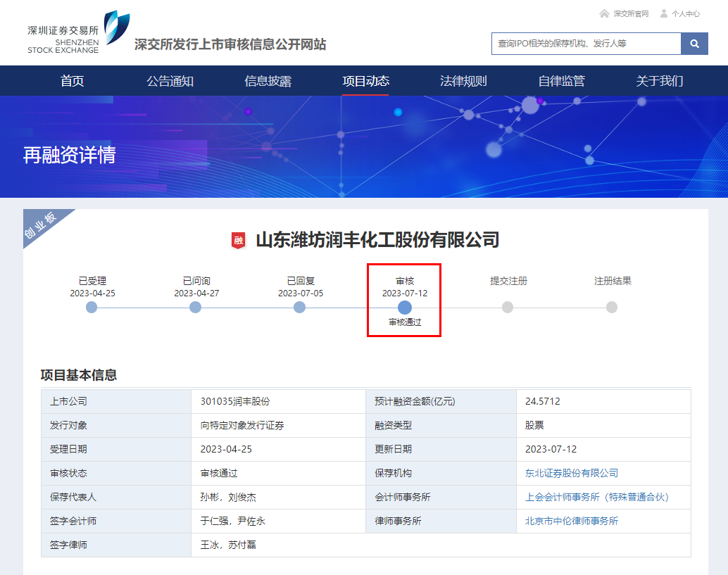This screenshot has width=728, height=575.
Task: Click the user icon beside 个人中心
Action: click(x=663, y=13)
